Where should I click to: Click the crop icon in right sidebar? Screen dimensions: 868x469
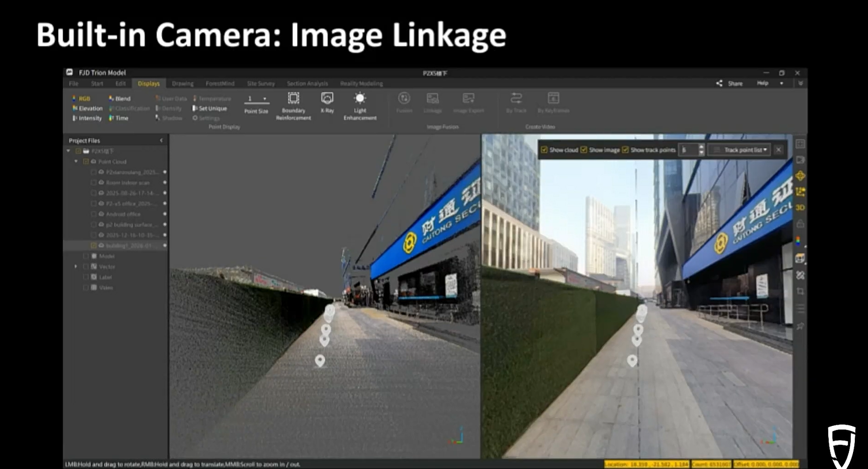[x=800, y=292]
